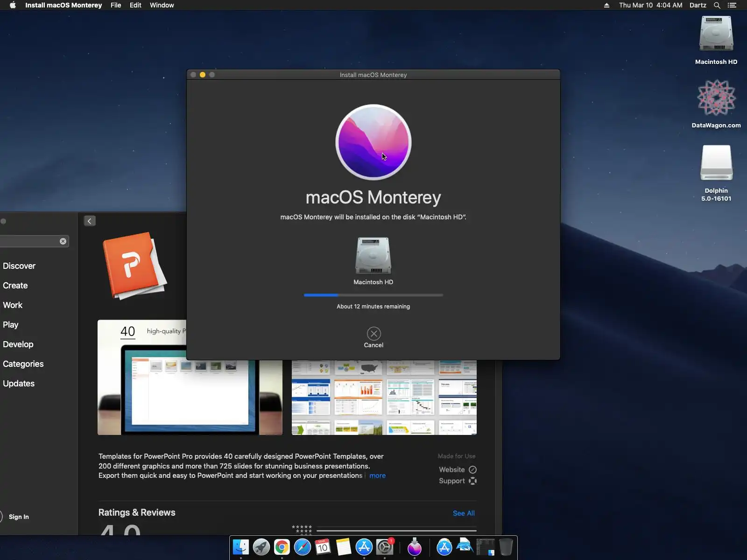This screenshot has width=747, height=560.
Task: Open the DataWagon.com desktop icon
Action: (716, 98)
